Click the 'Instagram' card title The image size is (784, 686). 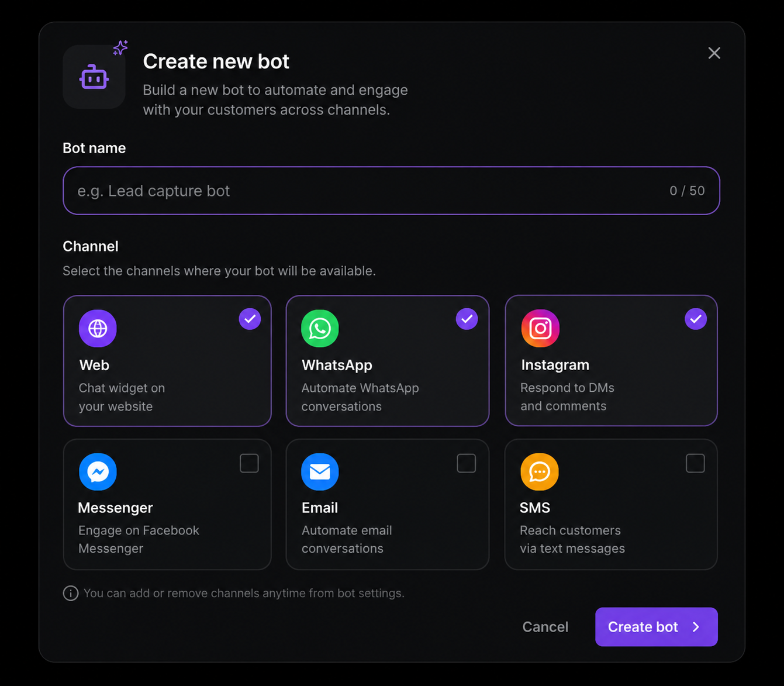(x=555, y=365)
